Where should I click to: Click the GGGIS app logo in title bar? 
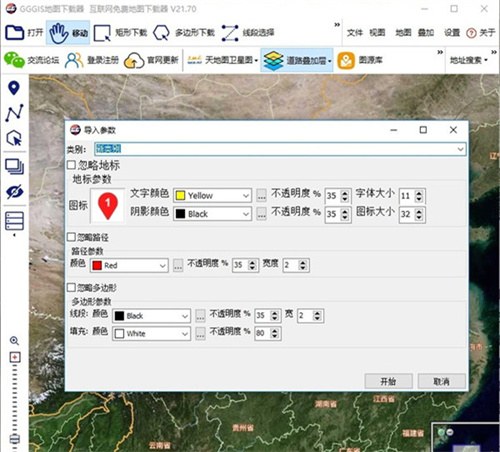pos(11,8)
